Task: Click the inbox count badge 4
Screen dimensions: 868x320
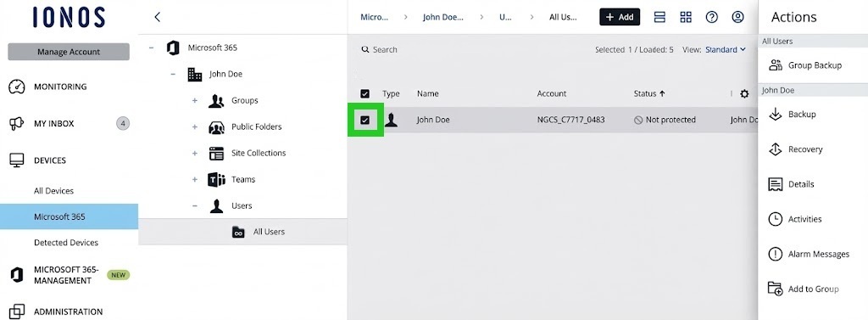Action: point(123,124)
